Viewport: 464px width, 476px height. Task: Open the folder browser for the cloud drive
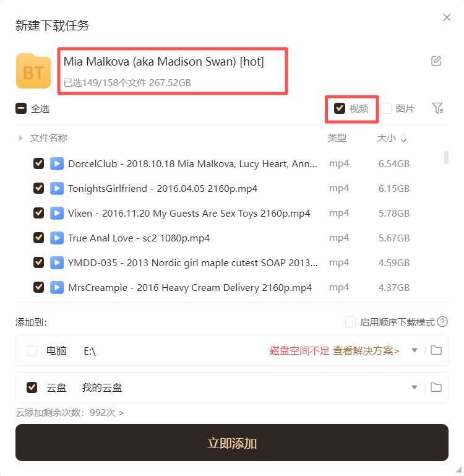pos(436,387)
